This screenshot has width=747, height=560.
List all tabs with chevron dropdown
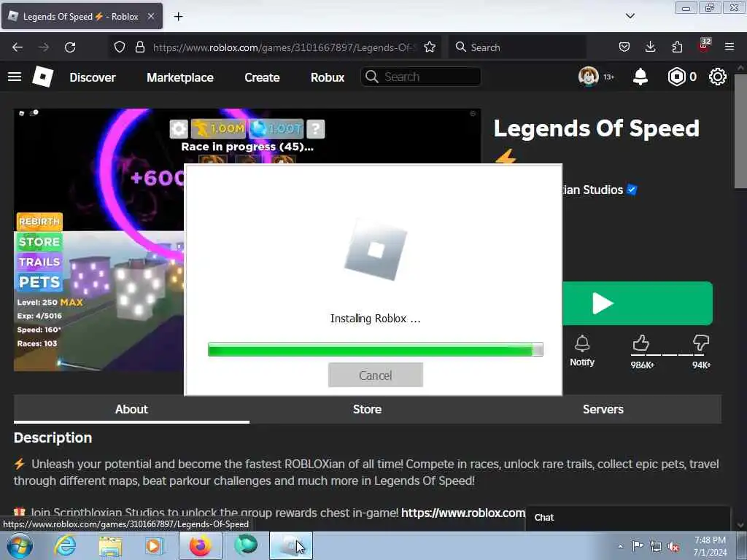pos(630,16)
